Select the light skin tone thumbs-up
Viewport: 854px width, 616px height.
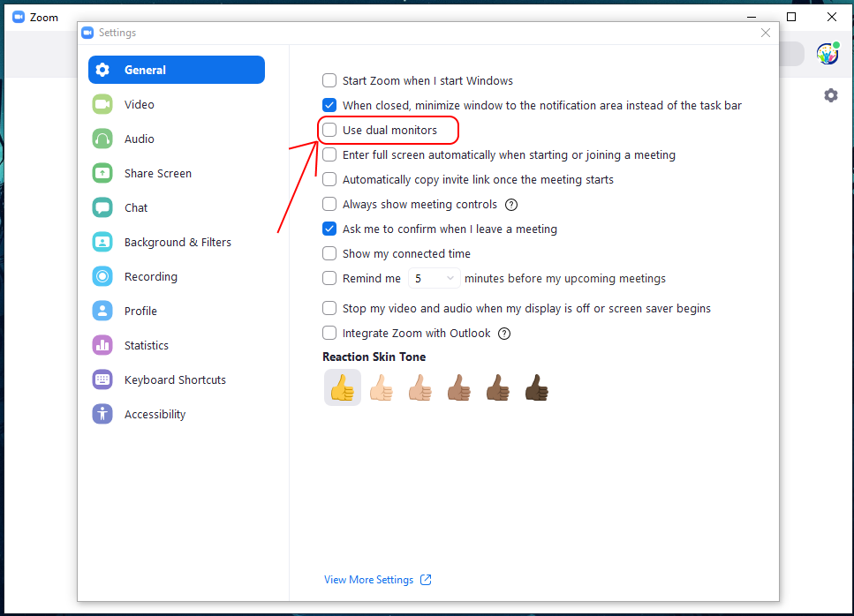(x=382, y=387)
